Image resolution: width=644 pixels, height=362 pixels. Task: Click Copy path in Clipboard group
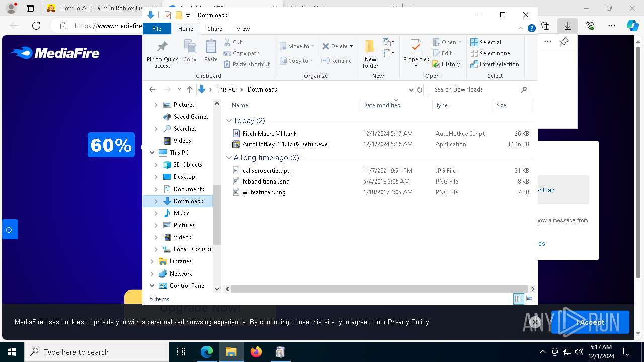pyautogui.click(x=242, y=53)
